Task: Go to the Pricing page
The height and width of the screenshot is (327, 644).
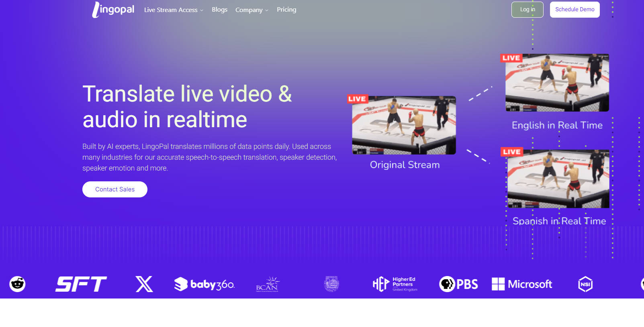Action: coord(286,10)
